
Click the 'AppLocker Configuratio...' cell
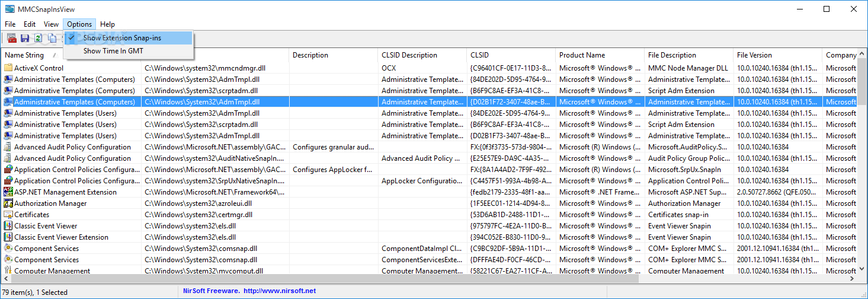pos(423,181)
